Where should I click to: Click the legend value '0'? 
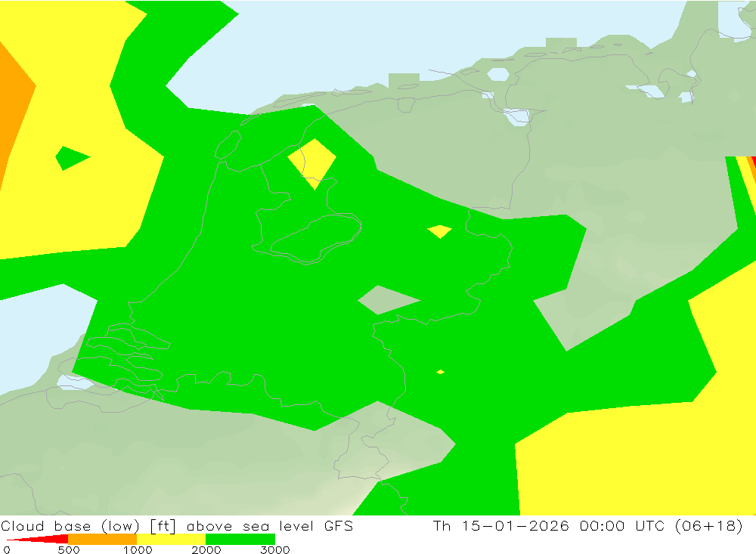point(6,549)
